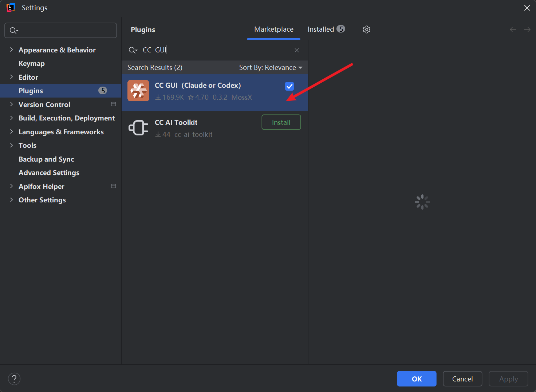Install the CC AI Toolkit plugin
The height and width of the screenshot is (392, 536).
coord(281,122)
